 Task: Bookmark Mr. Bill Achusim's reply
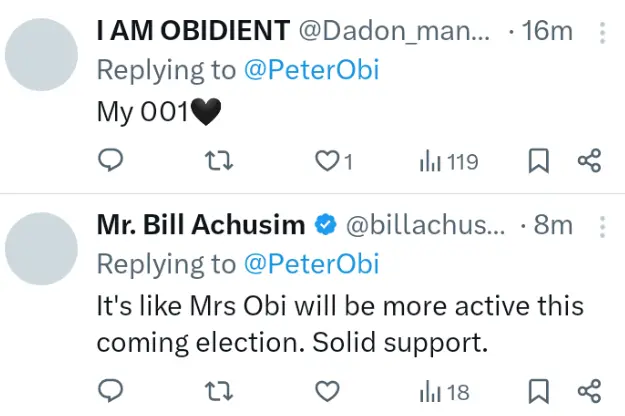pos(539,389)
